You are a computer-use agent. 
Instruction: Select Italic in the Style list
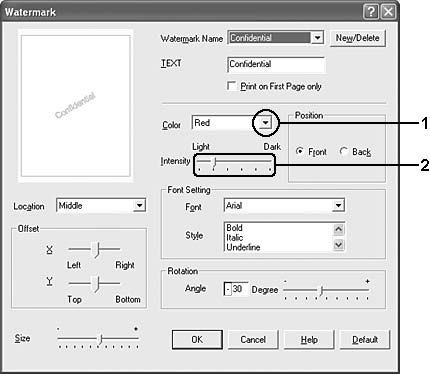(235, 237)
